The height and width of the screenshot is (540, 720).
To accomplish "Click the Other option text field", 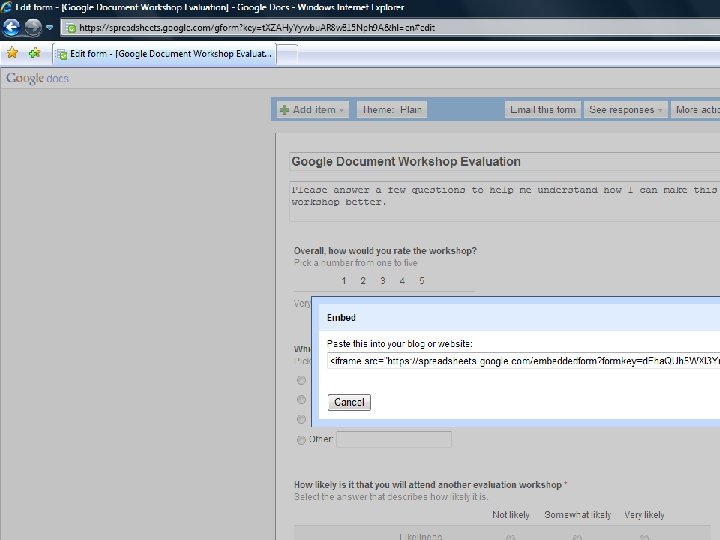I will click(394, 439).
